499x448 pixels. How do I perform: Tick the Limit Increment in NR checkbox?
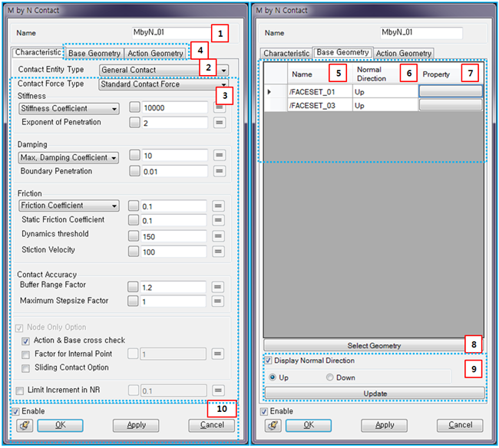[x=20, y=390]
